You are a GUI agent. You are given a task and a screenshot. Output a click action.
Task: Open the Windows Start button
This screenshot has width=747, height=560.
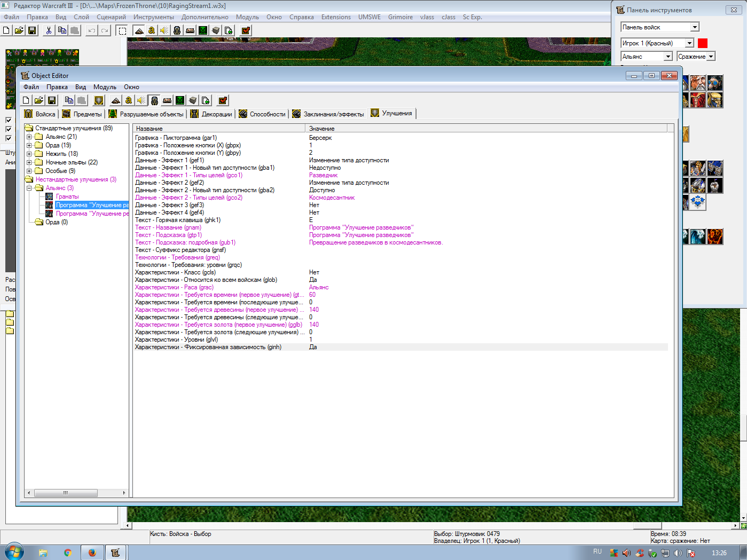(x=14, y=551)
